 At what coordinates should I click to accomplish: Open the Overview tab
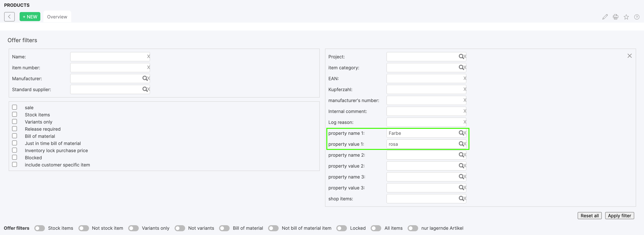57,17
